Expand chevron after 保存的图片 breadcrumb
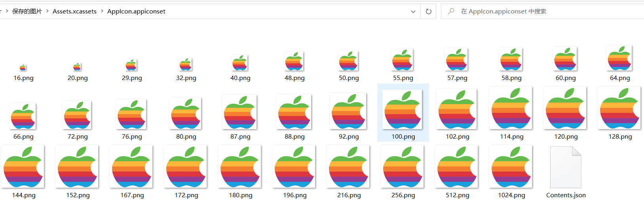Image resolution: width=644 pixels, height=221 pixels. pos(47,11)
